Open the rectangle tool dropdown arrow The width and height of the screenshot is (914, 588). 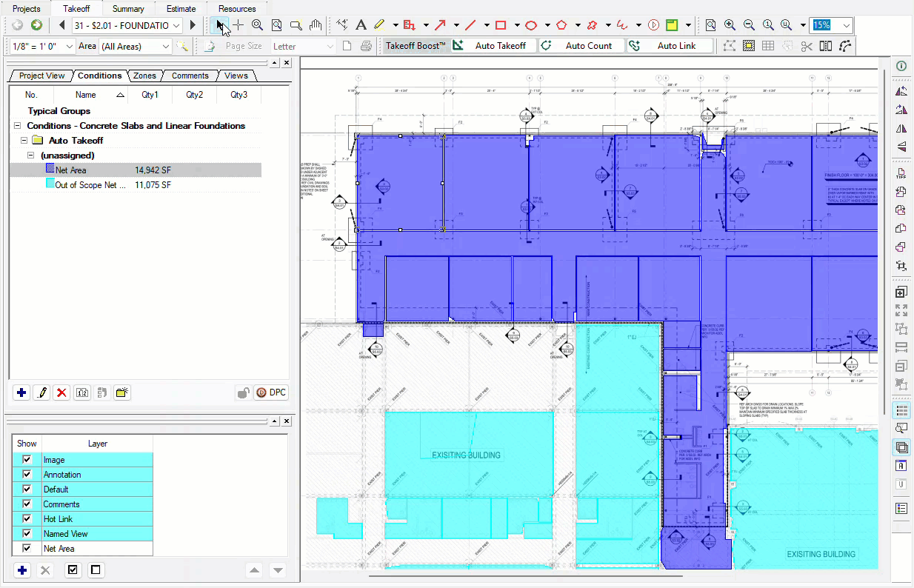516,25
